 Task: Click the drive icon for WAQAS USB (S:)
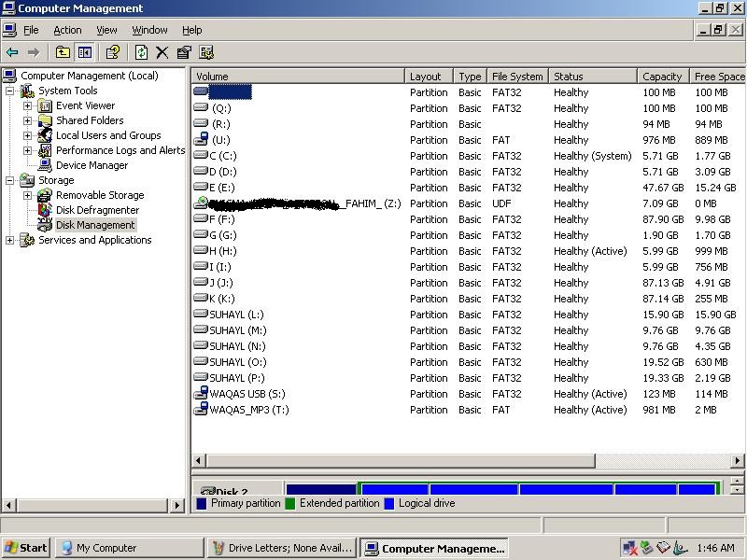click(x=201, y=393)
